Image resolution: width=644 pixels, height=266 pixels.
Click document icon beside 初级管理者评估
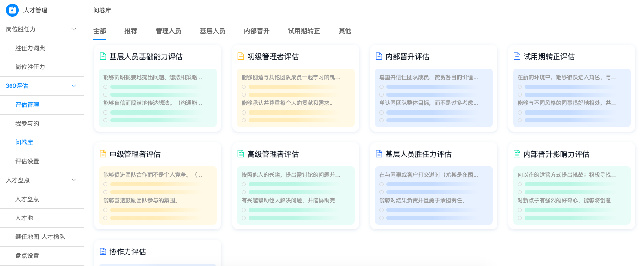pos(241,57)
